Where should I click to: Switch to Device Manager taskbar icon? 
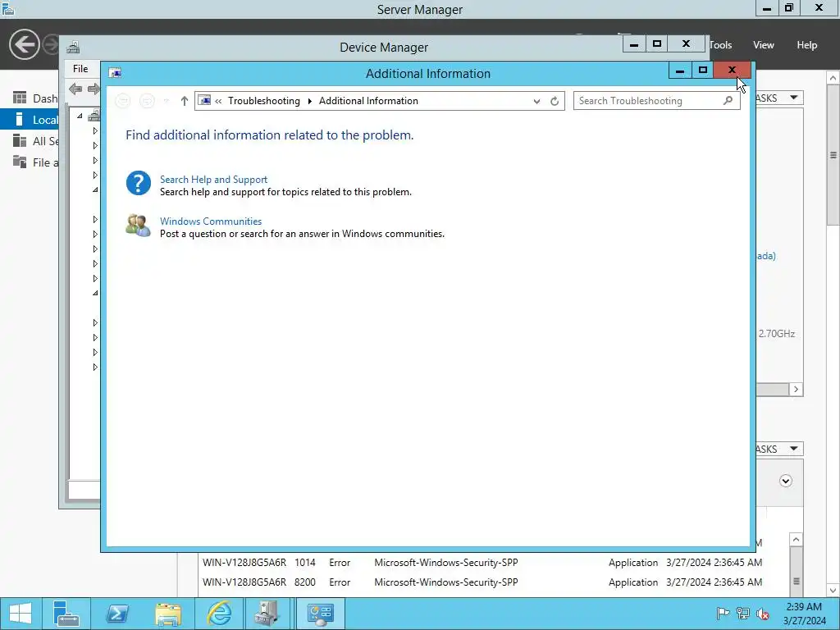tap(267, 614)
